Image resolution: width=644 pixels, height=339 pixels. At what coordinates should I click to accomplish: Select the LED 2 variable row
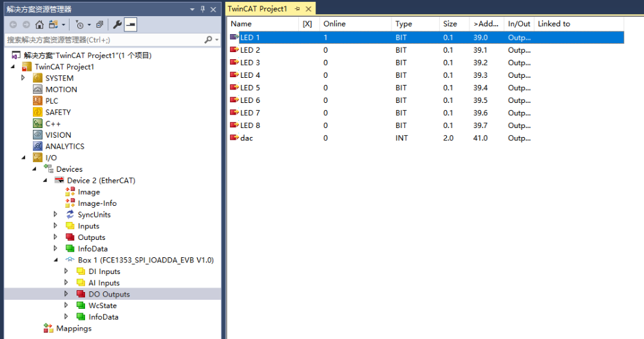pyautogui.click(x=426, y=50)
